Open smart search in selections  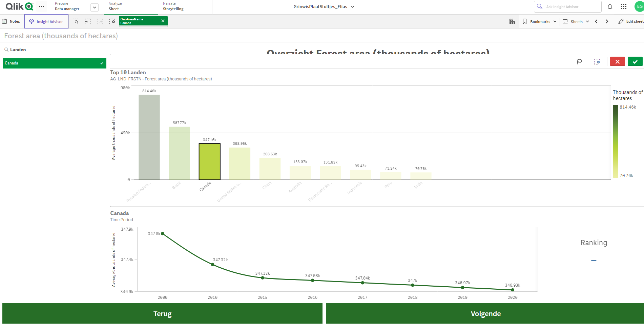tap(76, 21)
